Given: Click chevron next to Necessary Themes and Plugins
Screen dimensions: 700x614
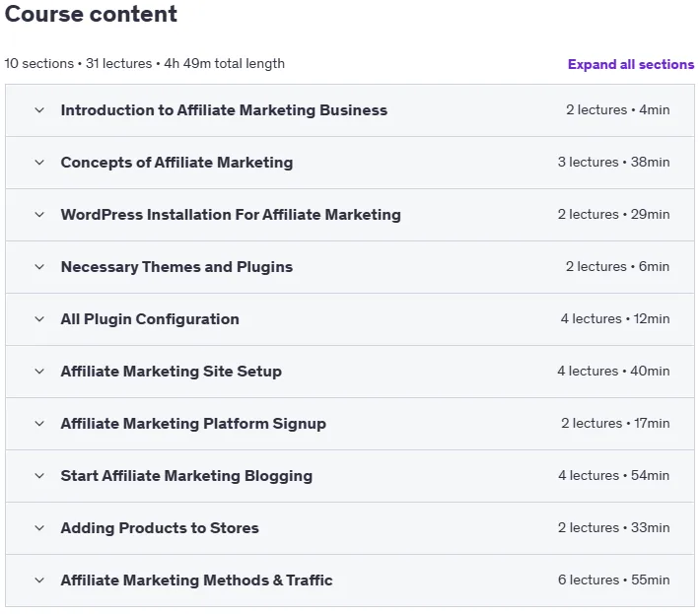Looking at the screenshot, I should point(39,266).
